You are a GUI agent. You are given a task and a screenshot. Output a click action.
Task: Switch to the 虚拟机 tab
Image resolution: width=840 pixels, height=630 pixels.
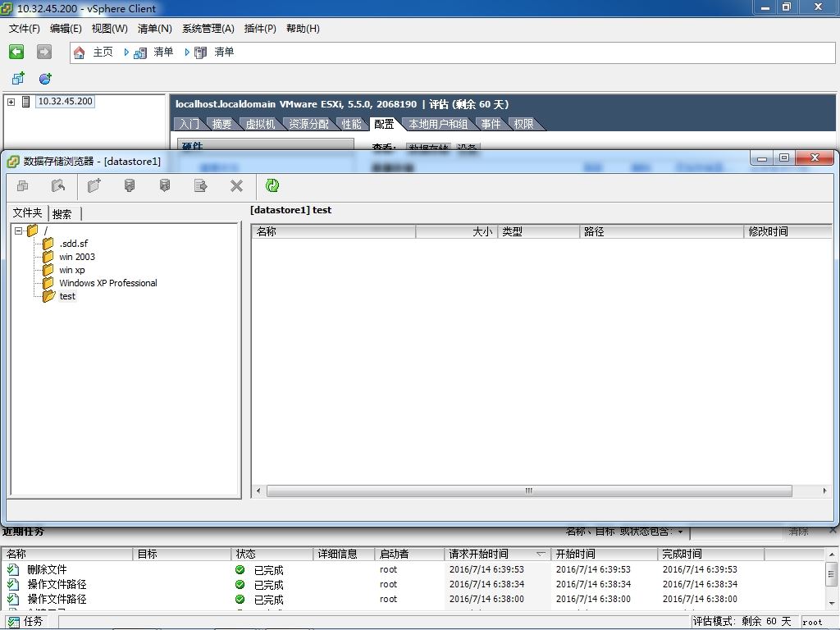pos(260,125)
